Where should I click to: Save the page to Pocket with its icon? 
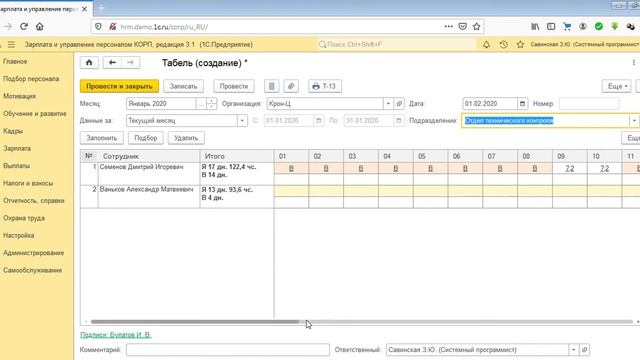click(462, 27)
